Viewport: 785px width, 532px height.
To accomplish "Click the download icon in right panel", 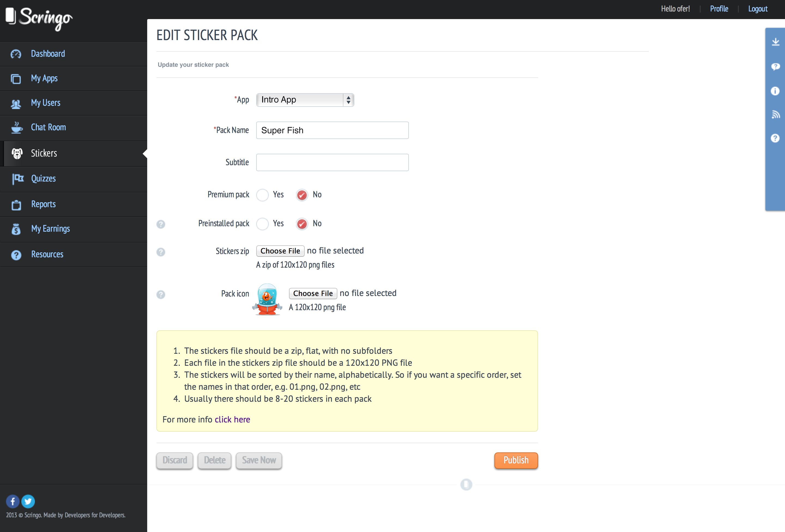I will pyautogui.click(x=775, y=42).
